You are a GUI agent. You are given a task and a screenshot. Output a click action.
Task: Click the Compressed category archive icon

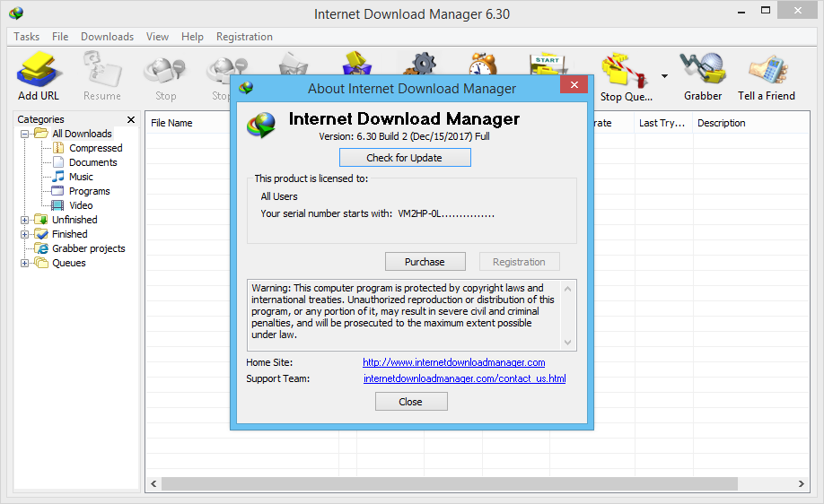coord(58,148)
